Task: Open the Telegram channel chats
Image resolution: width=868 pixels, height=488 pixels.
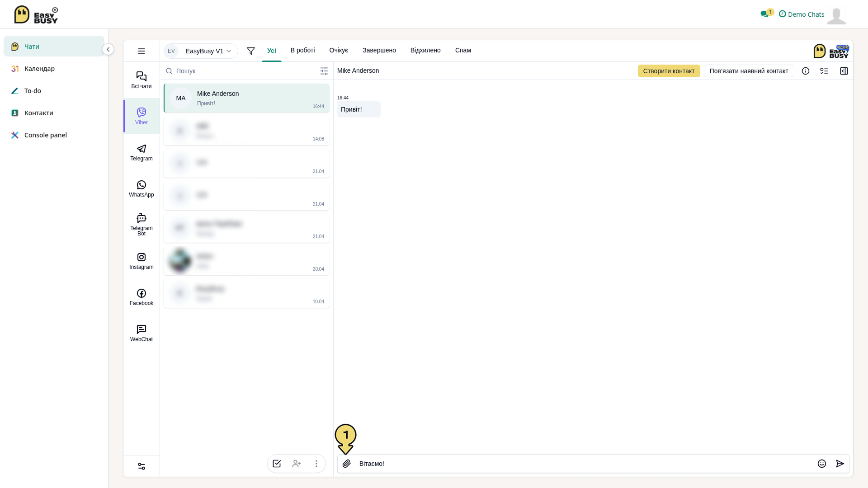Action: coord(142,152)
